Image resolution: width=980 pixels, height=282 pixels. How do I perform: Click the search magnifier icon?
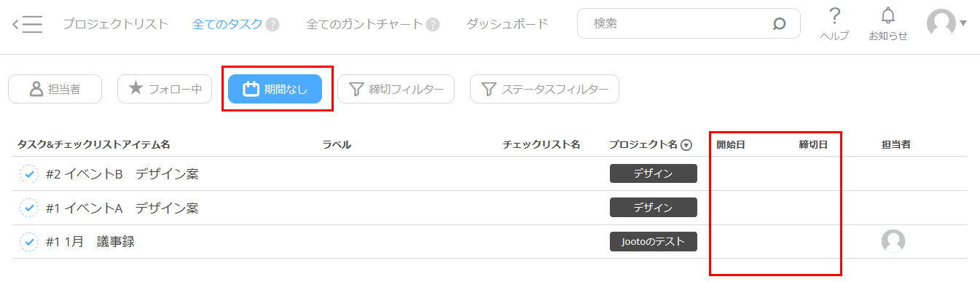779,24
